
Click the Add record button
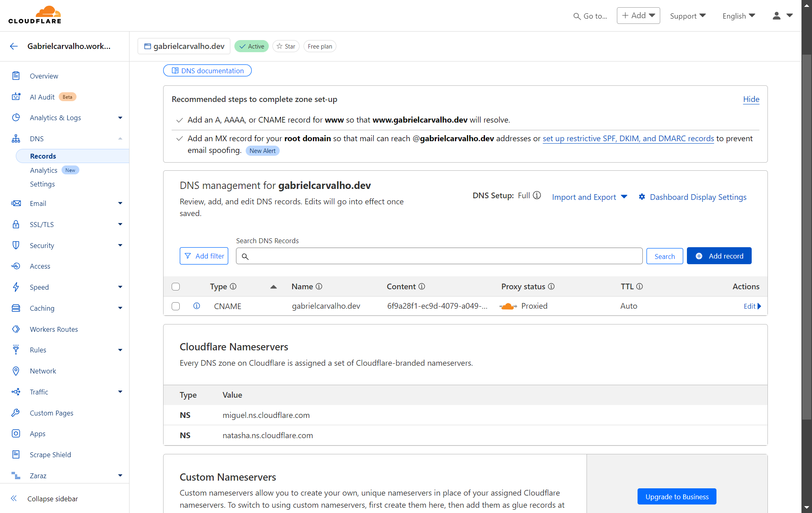pos(719,256)
